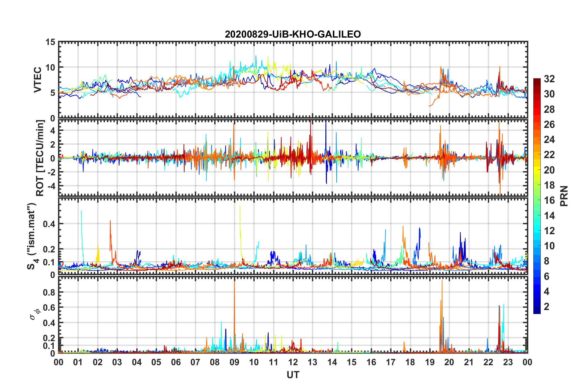
Task: Click the UT axis tick 09
Action: tap(234, 362)
